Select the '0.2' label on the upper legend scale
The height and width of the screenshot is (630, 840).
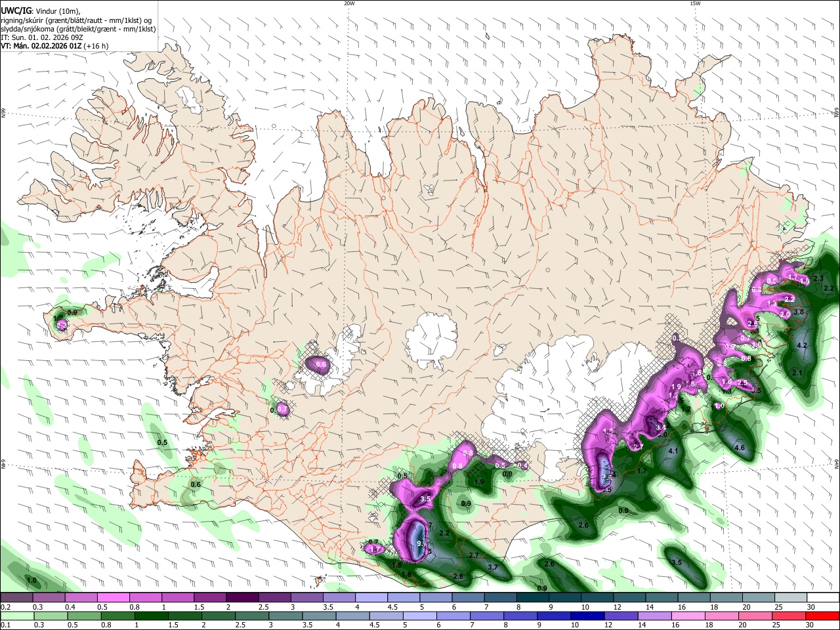coord(5,607)
